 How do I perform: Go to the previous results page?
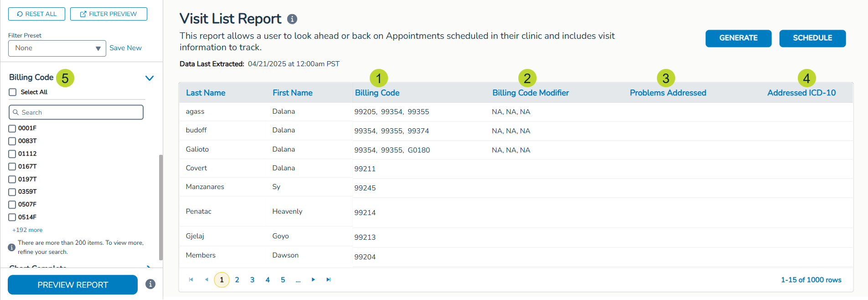click(207, 279)
